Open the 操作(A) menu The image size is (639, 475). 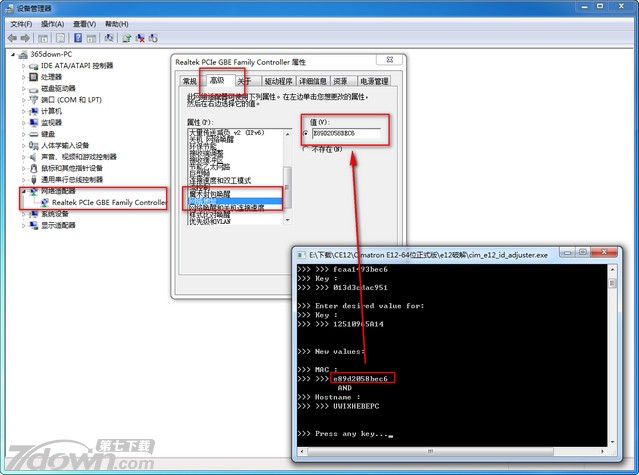click(x=53, y=24)
